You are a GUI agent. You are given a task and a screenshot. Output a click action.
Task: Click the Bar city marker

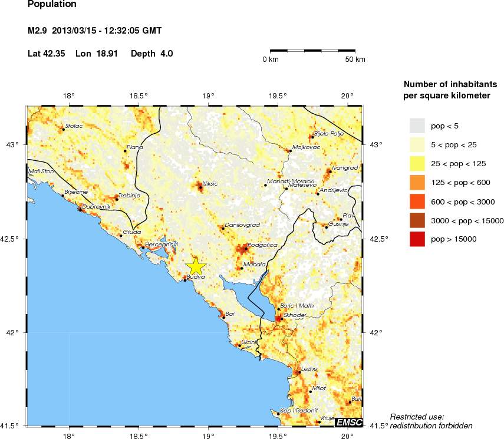click(223, 318)
